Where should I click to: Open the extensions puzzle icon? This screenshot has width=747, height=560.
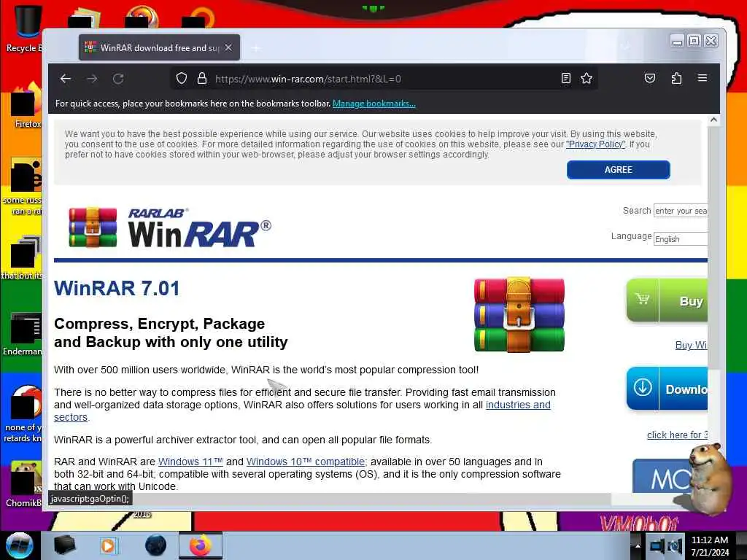click(x=676, y=78)
